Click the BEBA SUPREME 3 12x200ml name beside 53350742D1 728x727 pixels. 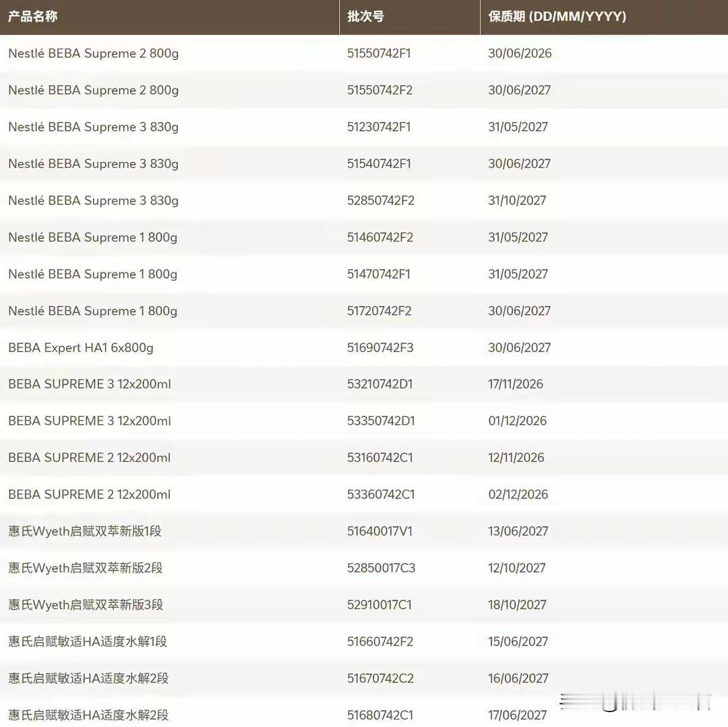pyautogui.click(x=90, y=421)
